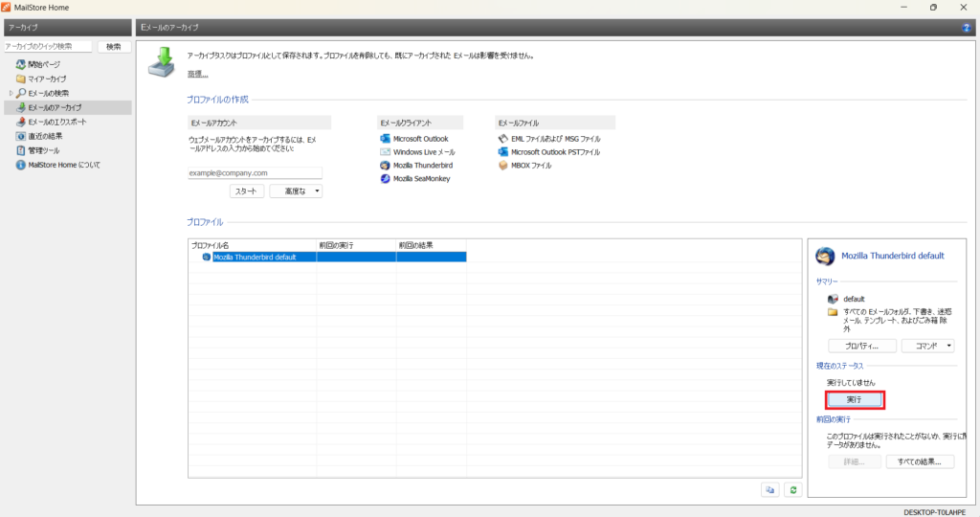This screenshot has height=517, width=980.
Task: Click the default profile icon under サマリー
Action: coord(833,299)
